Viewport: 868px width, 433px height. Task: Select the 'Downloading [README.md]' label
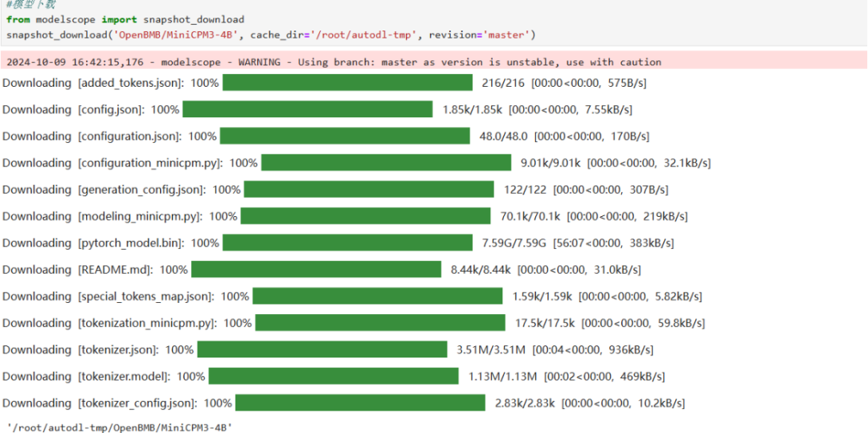click(x=77, y=269)
